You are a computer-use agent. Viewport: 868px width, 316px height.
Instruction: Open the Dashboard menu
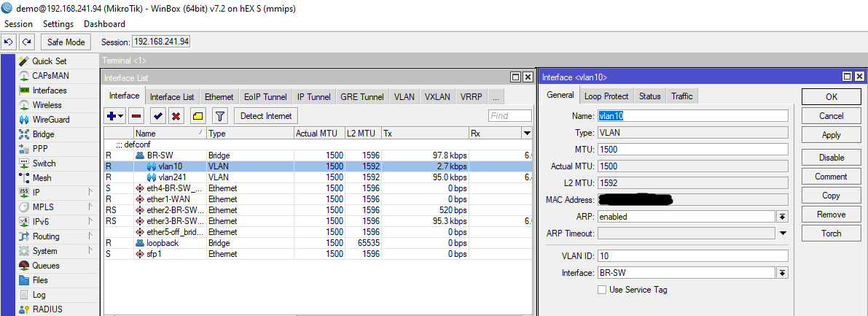coord(104,24)
